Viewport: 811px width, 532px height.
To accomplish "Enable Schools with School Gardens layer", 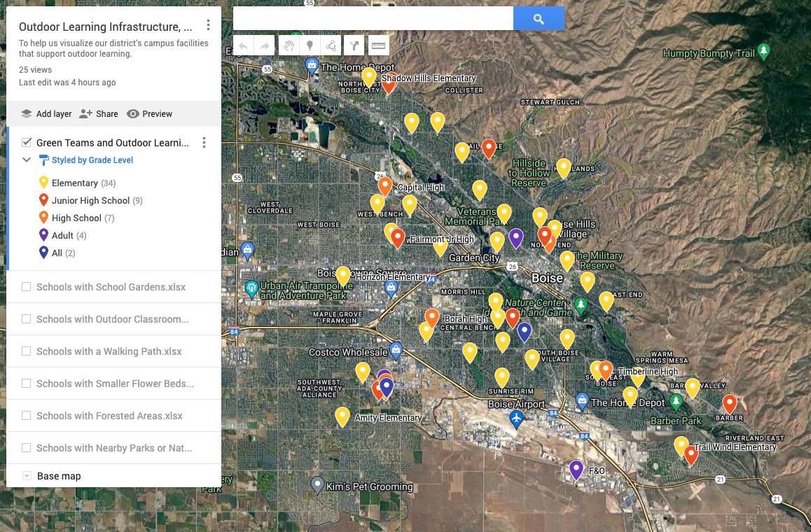I will point(27,287).
